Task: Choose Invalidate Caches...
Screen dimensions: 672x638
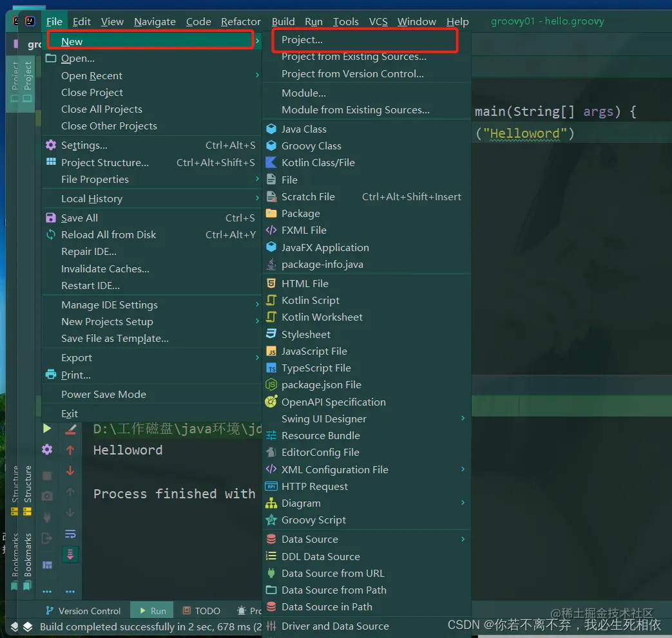Action: coord(105,268)
